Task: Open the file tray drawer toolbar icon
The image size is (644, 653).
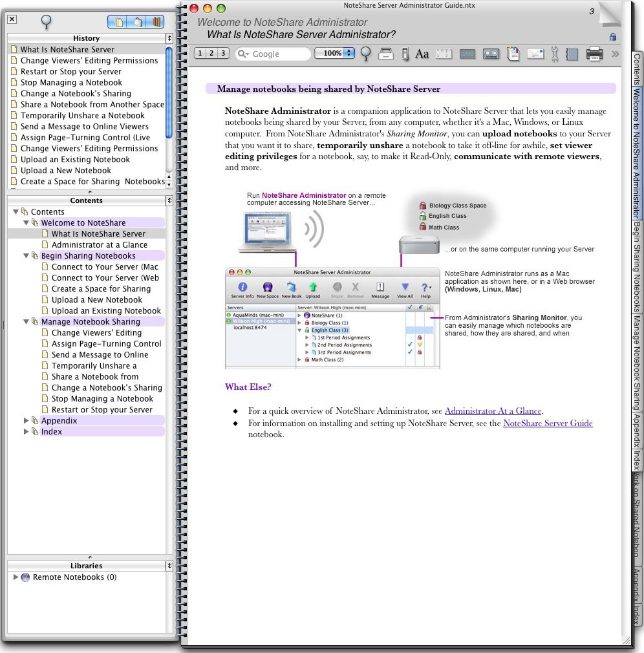Action: 386,54
